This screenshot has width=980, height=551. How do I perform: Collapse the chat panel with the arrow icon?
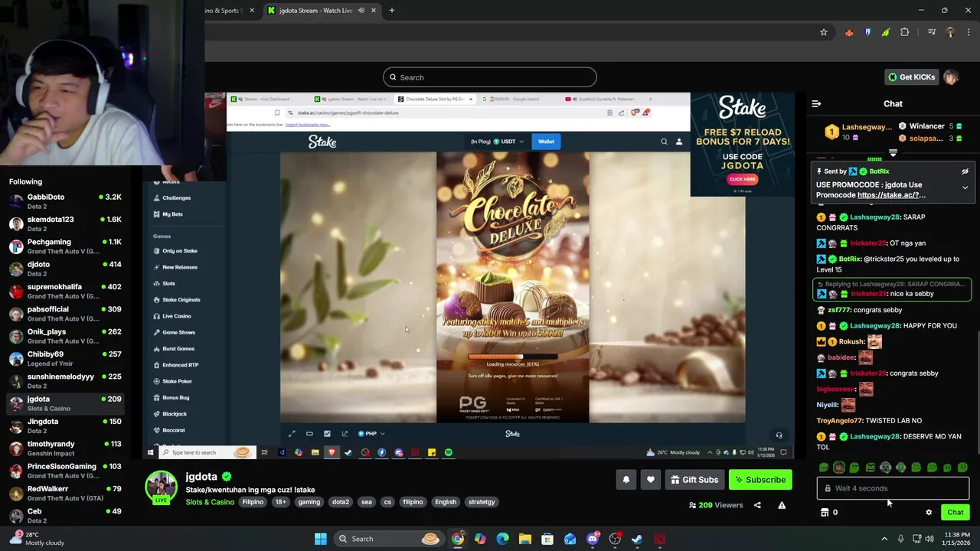816,103
